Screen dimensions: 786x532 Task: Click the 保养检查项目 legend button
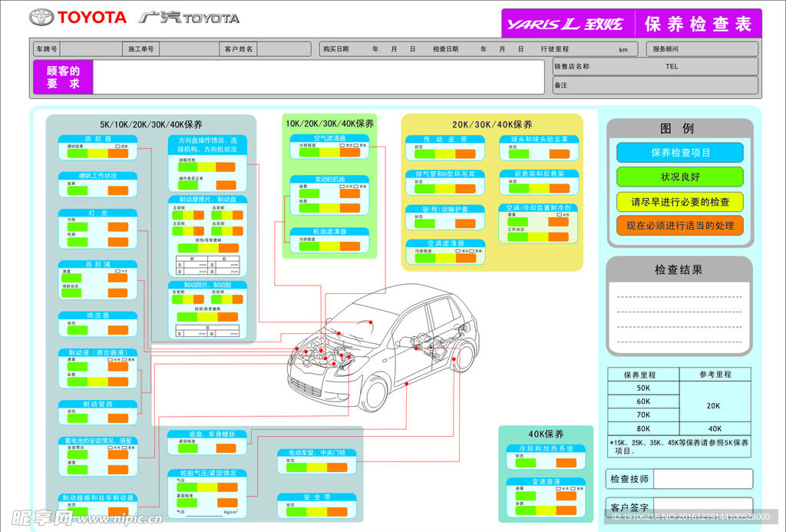[x=680, y=153]
